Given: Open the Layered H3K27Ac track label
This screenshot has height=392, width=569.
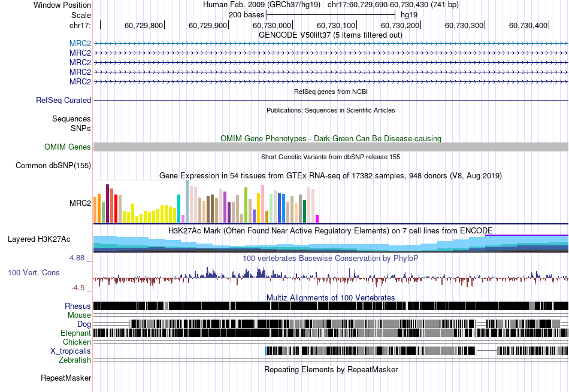Looking at the screenshot, I should click(39, 239).
